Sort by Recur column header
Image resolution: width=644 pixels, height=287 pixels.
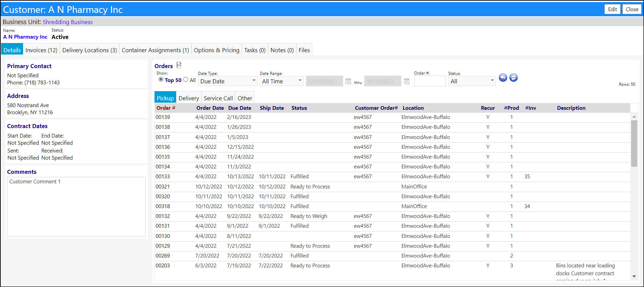[x=488, y=108]
